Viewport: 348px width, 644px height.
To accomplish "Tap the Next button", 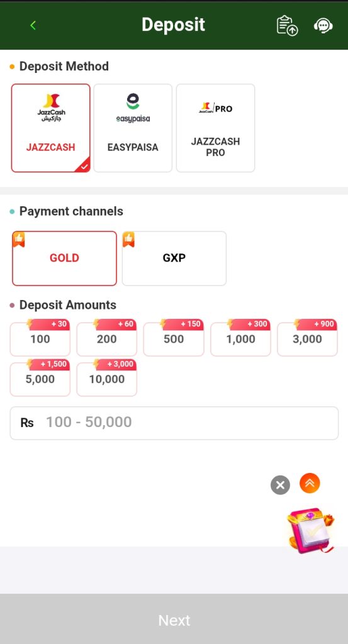I will [174, 619].
